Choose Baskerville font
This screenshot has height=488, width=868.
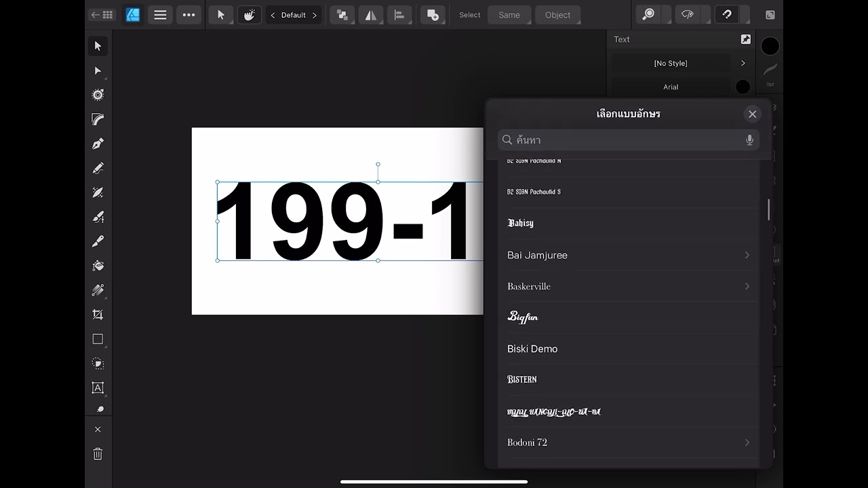[x=629, y=286]
